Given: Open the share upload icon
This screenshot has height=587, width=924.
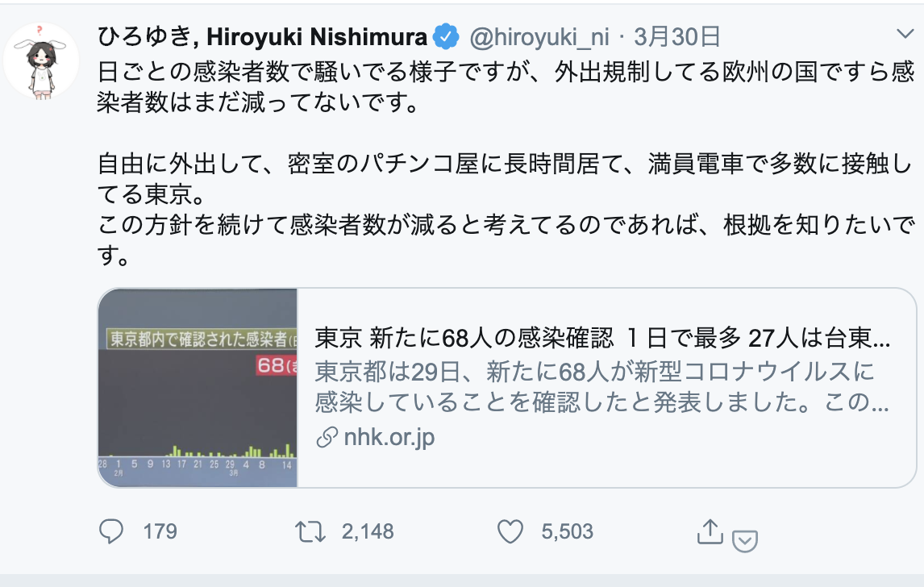Looking at the screenshot, I should pyautogui.click(x=710, y=531).
